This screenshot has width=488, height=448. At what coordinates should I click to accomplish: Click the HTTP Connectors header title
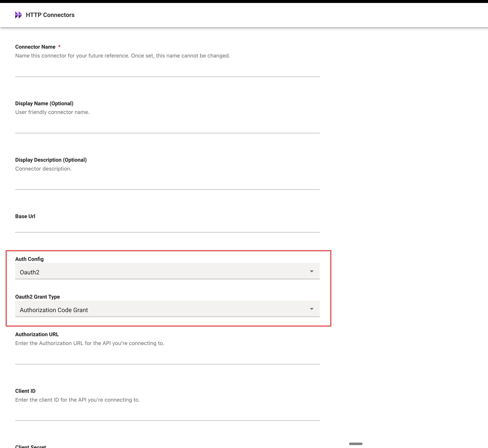coord(50,15)
